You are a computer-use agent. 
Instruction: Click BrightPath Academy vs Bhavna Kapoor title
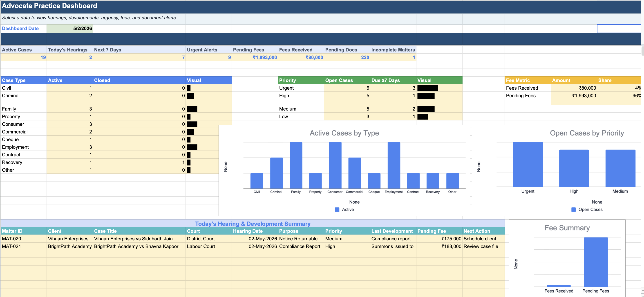tap(139, 246)
